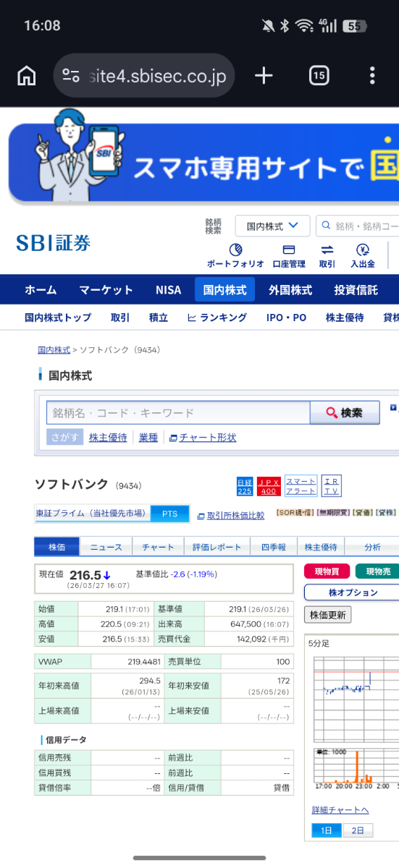Image resolution: width=399 pixels, height=868 pixels.
Task: Open ランキング sub-menu item
Action: 217,318
